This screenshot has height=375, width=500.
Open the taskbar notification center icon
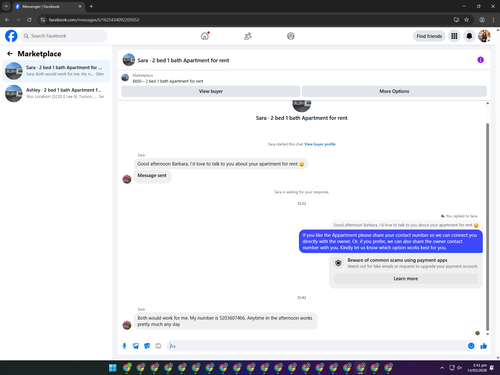coord(492,368)
